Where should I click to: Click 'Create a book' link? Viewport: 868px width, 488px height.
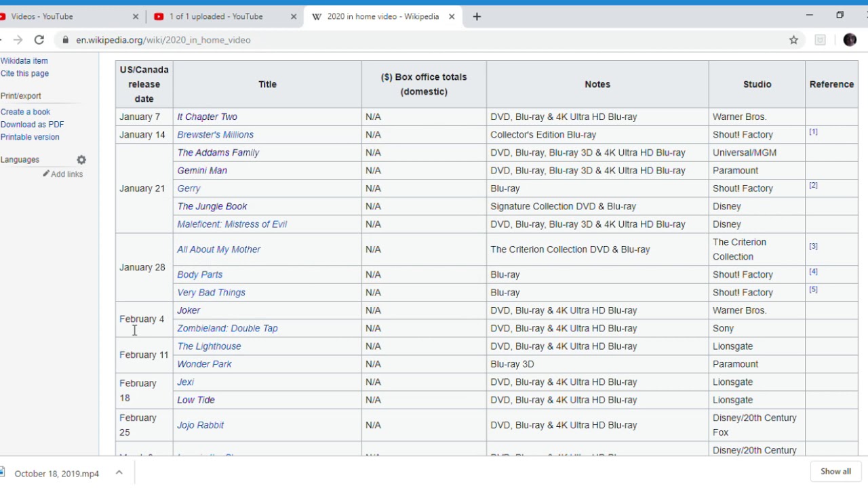click(25, 112)
